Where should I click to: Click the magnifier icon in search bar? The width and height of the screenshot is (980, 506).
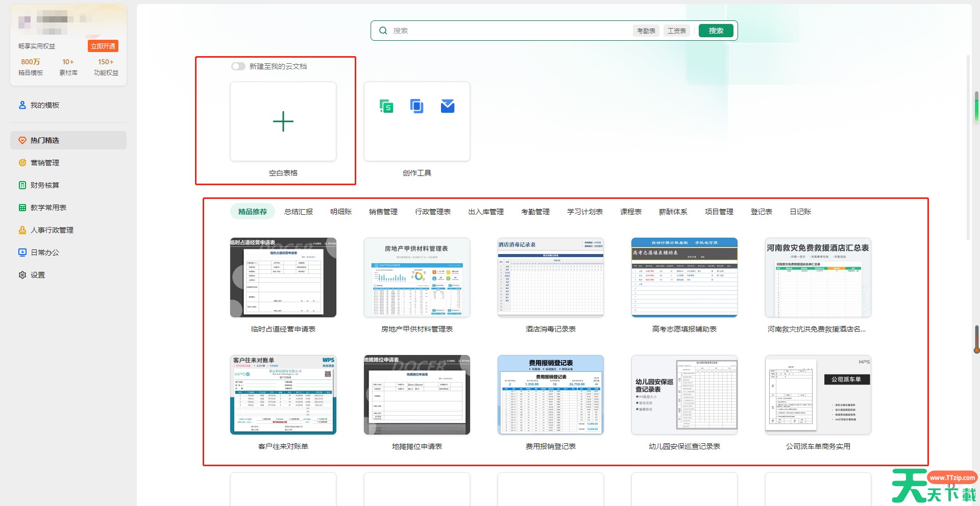(x=383, y=31)
